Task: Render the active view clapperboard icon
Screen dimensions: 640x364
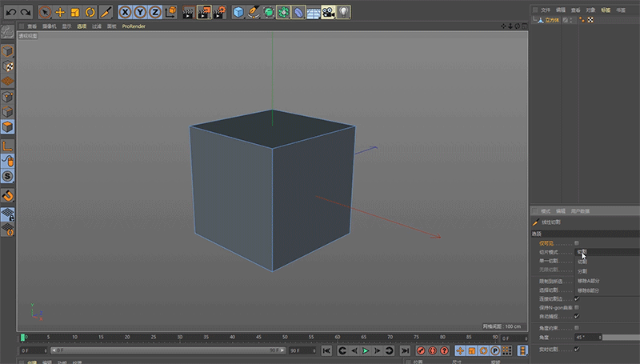Action: [188, 12]
